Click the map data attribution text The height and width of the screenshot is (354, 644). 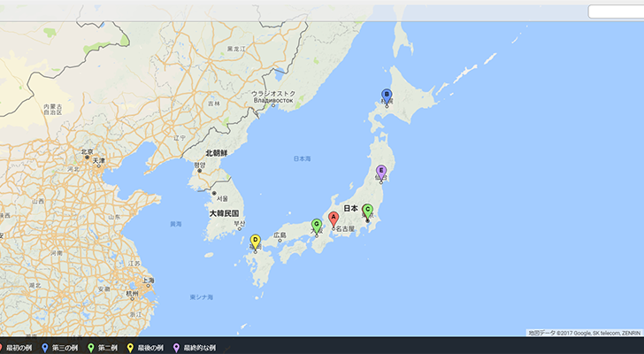pyautogui.click(x=584, y=333)
